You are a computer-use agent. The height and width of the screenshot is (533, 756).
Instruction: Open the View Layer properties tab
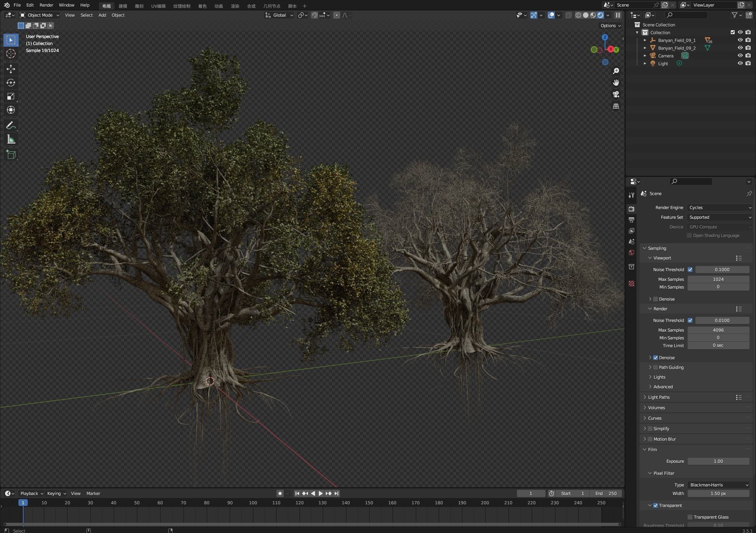pyautogui.click(x=631, y=231)
